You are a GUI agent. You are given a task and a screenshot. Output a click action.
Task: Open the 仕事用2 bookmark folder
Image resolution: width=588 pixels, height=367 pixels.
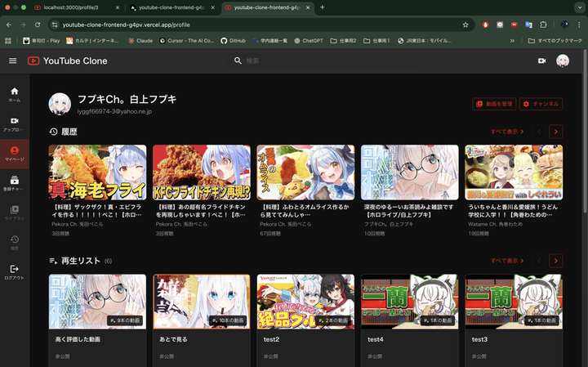click(343, 41)
